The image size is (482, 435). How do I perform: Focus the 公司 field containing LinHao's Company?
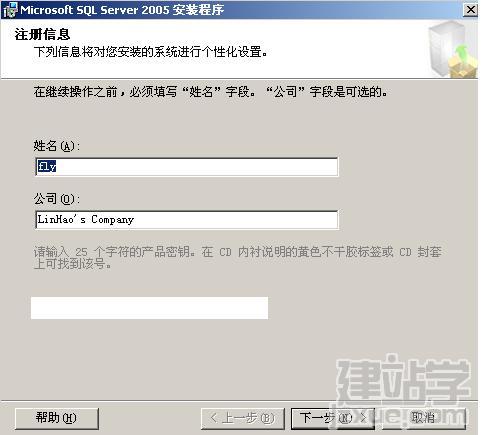(x=187, y=220)
